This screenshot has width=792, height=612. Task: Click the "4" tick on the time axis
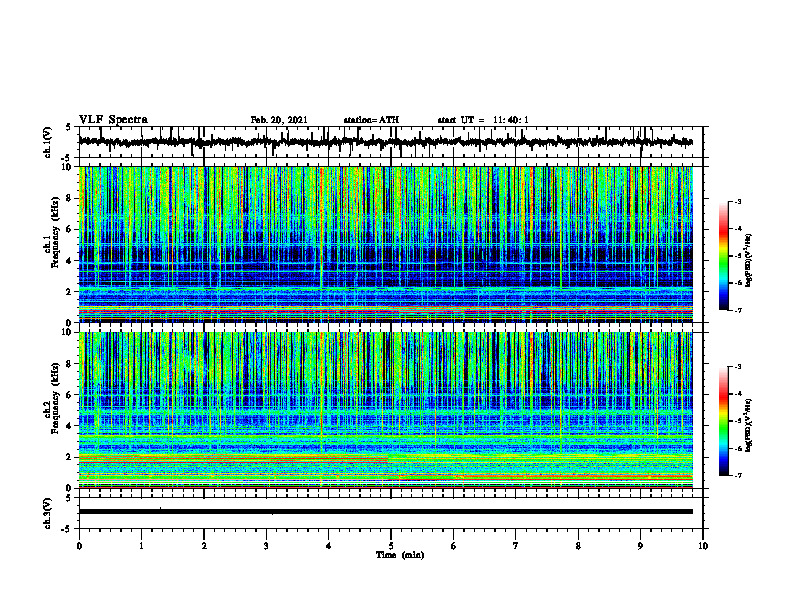pyautogui.click(x=329, y=546)
